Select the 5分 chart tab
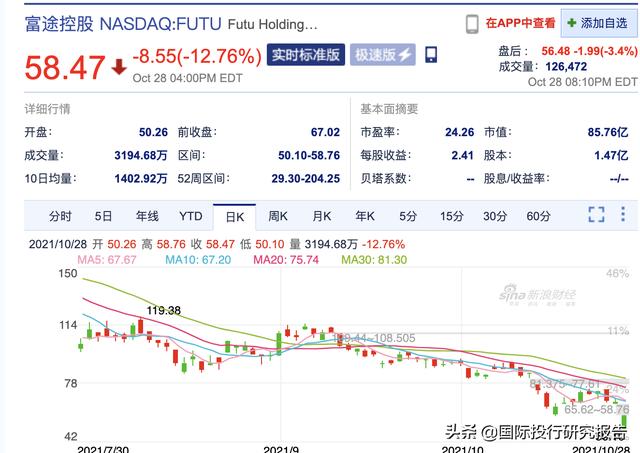The width and height of the screenshot is (640, 453). 408,216
